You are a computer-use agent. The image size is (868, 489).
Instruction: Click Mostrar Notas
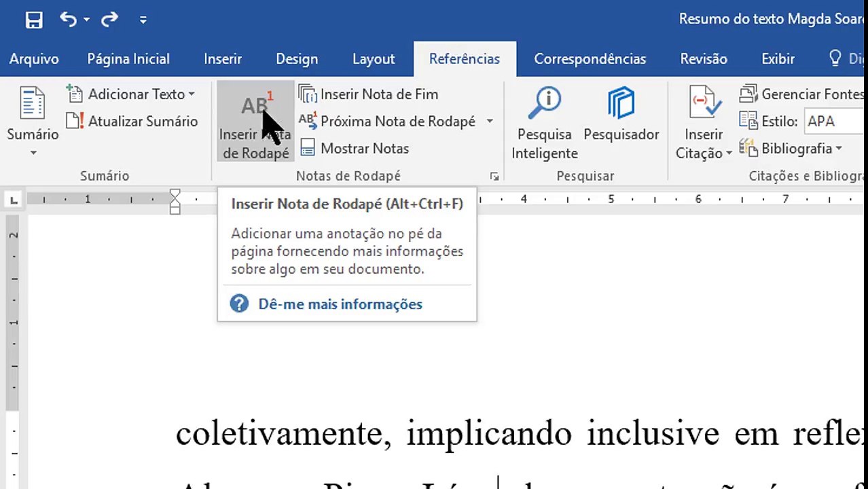(x=355, y=148)
